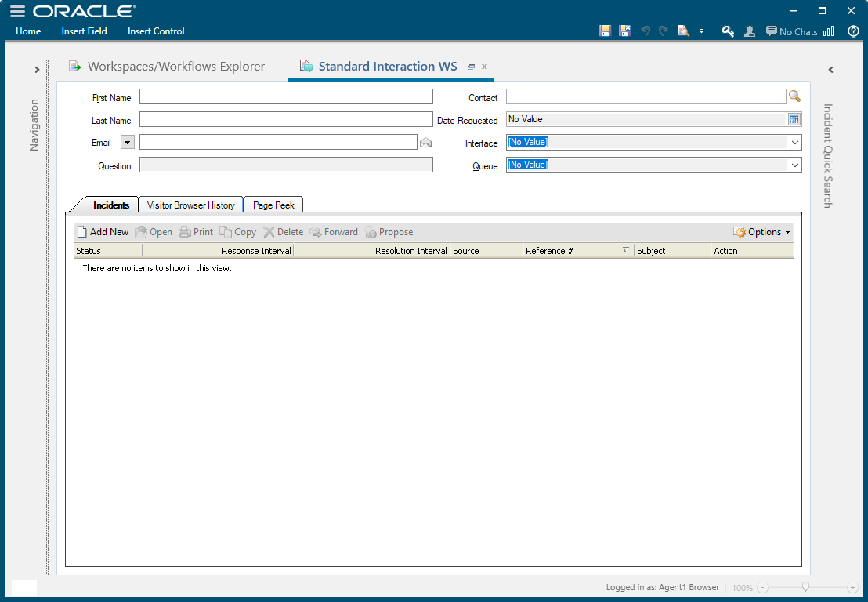Screen dimensions: 868x602
Task: Click the Last Name input field
Action: (286, 120)
